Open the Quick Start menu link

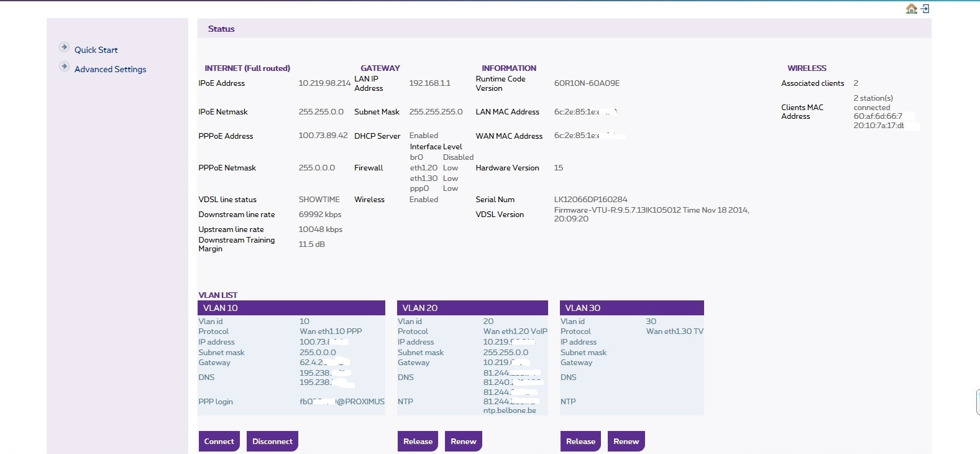pos(96,50)
